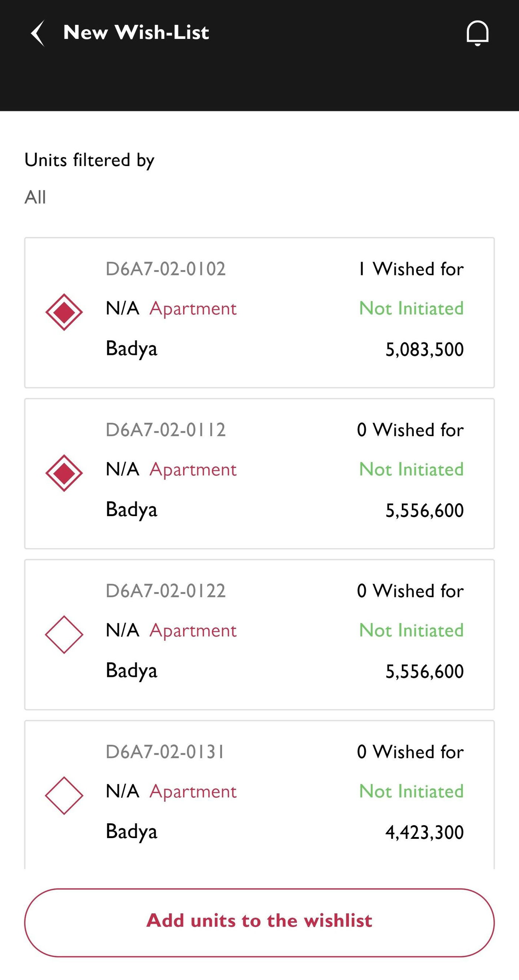Open notifications bell icon
This screenshot has height=980, width=519.
(x=477, y=33)
